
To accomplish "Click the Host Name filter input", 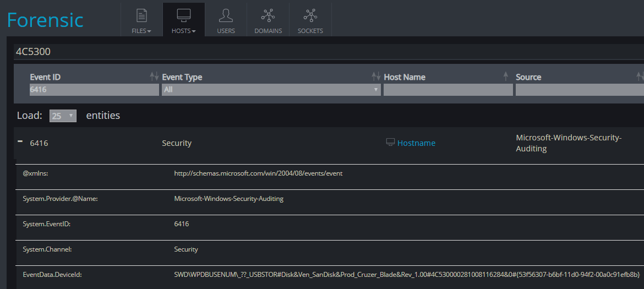I will [x=448, y=90].
